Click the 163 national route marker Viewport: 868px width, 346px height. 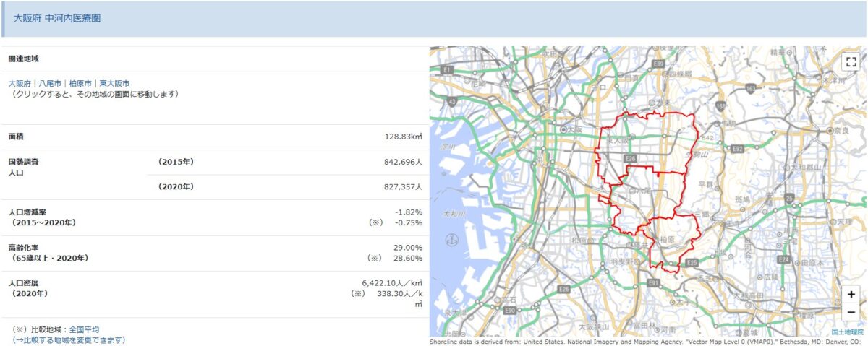pos(751,88)
